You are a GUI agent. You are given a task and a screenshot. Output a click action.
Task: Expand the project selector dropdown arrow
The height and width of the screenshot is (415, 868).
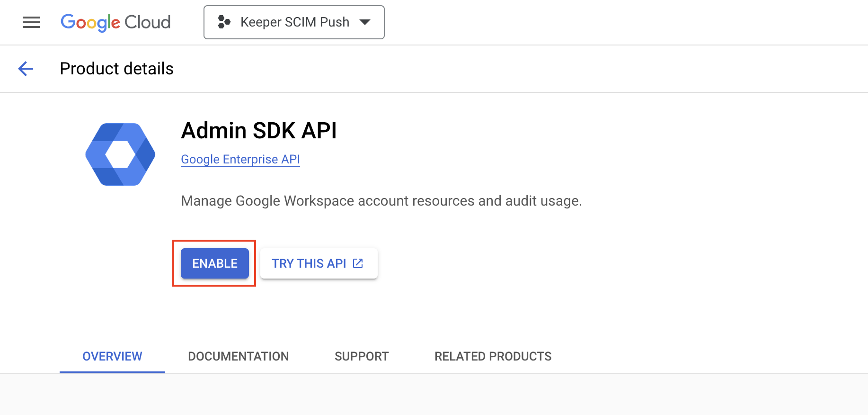click(x=364, y=22)
